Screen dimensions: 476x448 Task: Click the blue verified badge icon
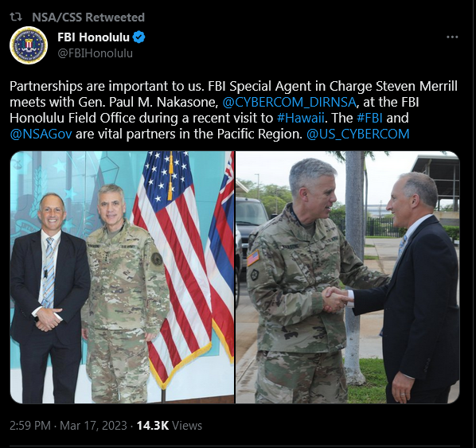coord(139,37)
